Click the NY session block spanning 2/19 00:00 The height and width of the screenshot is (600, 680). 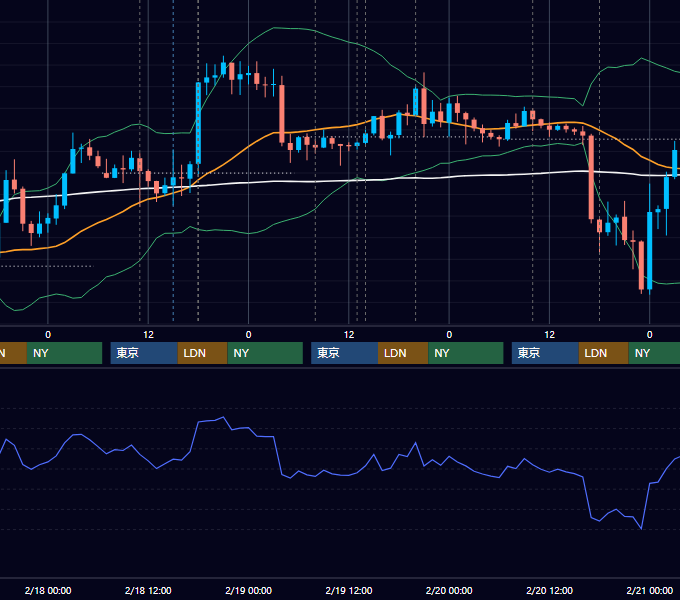point(265,353)
